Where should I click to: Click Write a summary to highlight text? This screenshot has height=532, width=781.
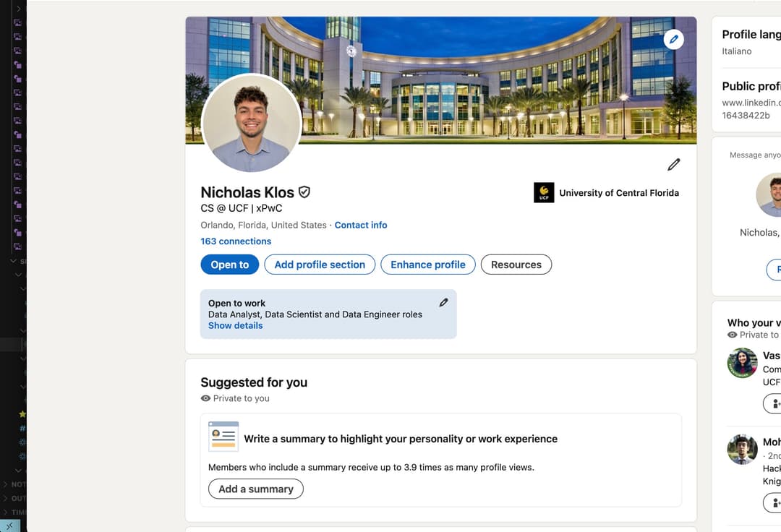[x=401, y=439]
